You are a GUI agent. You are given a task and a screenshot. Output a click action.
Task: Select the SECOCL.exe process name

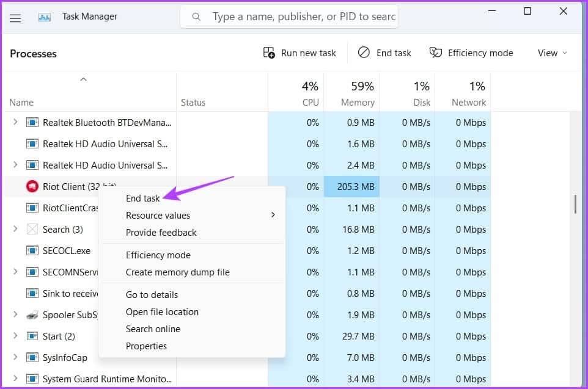pyautogui.click(x=67, y=251)
